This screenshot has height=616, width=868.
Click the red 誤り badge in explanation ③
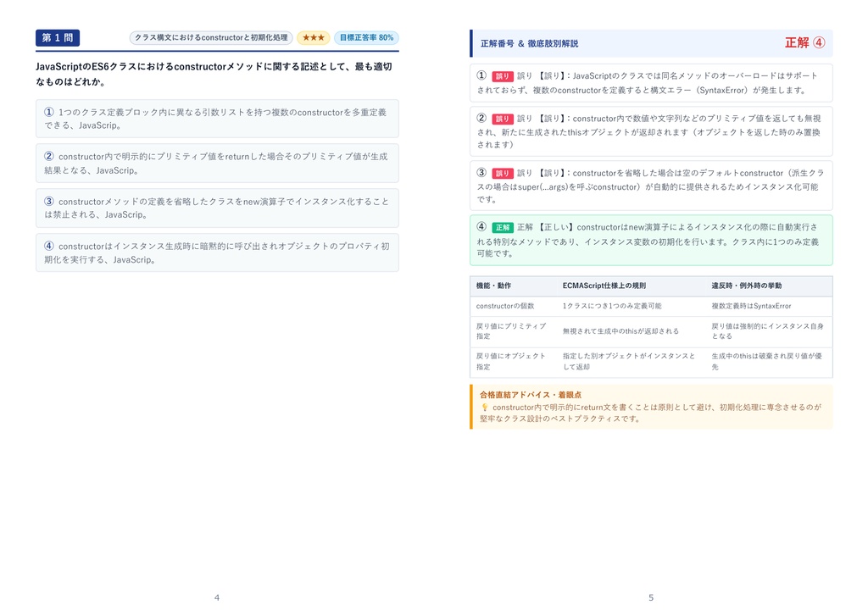click(x=502, y=173)
